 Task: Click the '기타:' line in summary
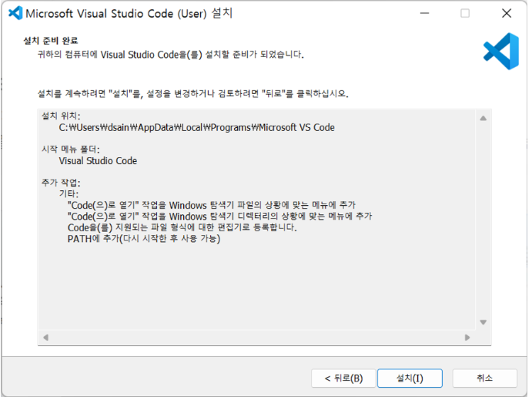[69, 194]
